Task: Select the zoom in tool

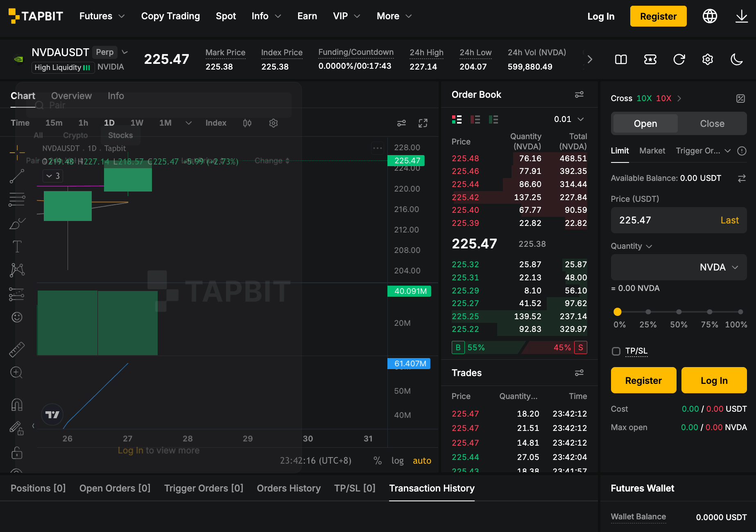Action: 16,372
